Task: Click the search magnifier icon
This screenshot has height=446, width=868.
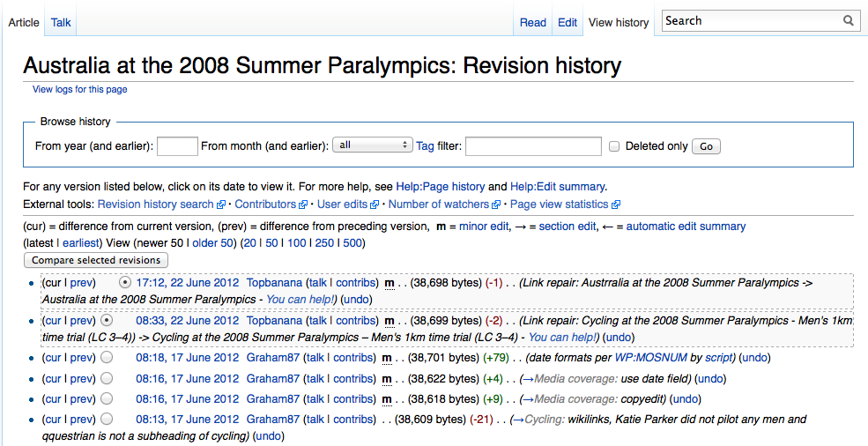Action: pyautogui.click(x=848, y=21)
